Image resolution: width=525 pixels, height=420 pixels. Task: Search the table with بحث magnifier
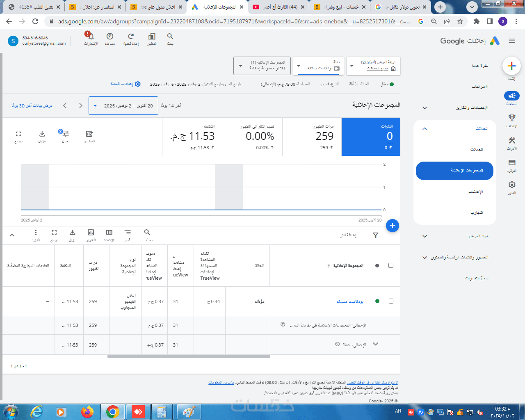coord(147,232)
